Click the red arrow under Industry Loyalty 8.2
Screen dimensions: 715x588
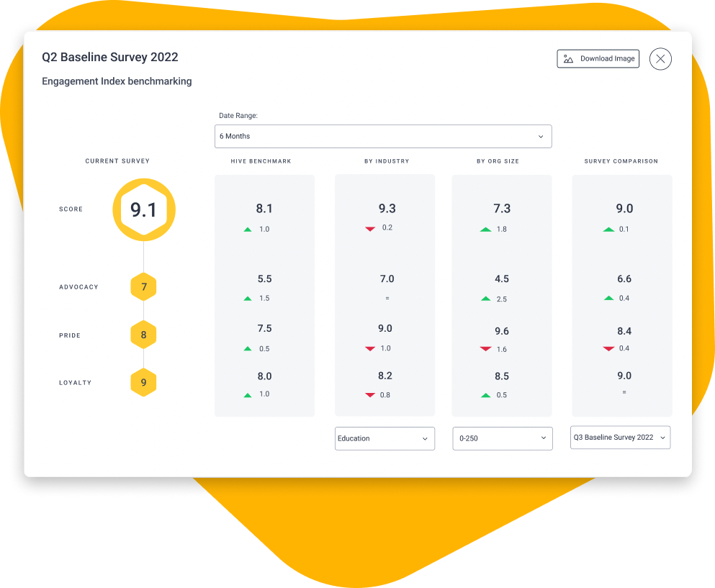369,395
